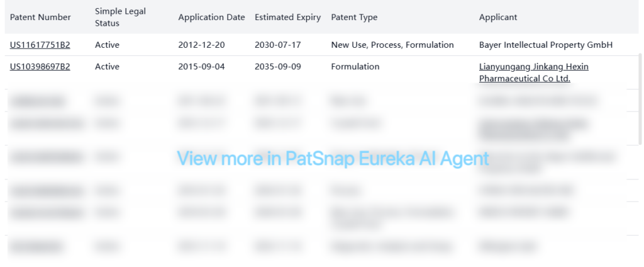The width and height of the screenshot is (644, 267).
Task: Click Formulation type in US10398697B2 row
Action: click(355, 67)
